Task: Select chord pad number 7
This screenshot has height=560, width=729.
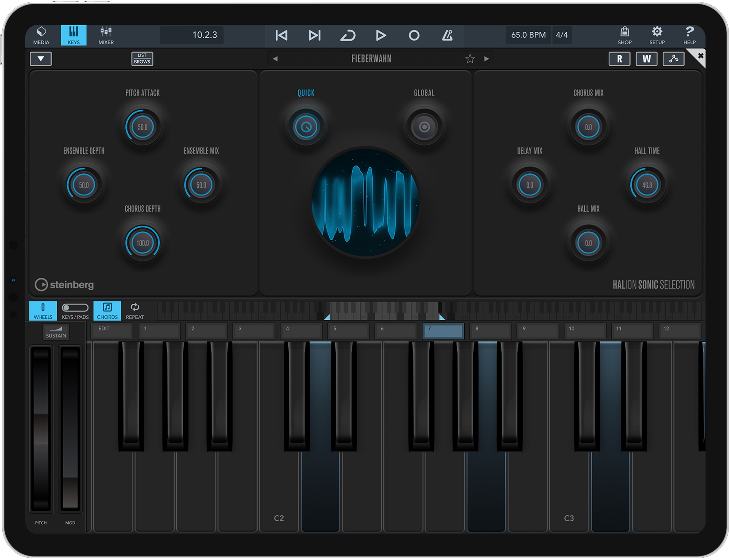Action: [443, 331]
